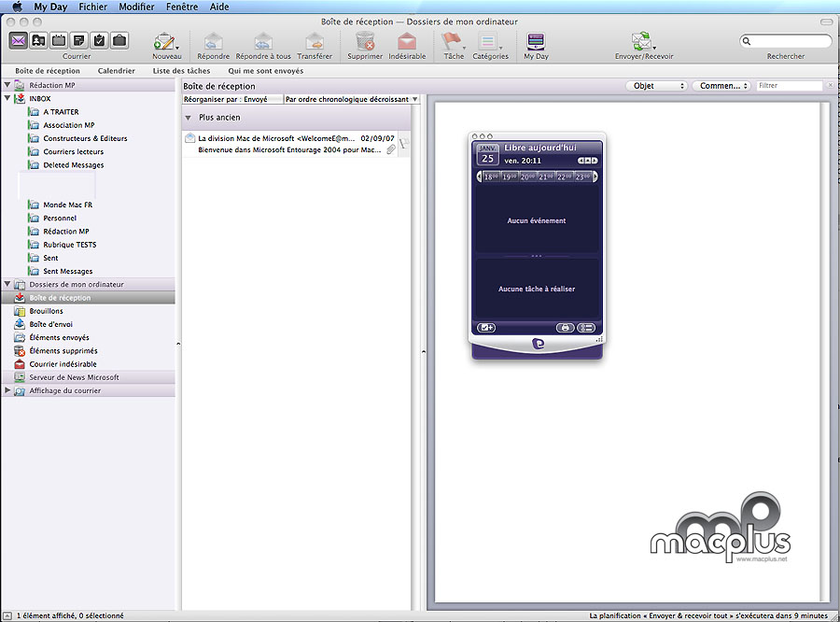Open the Réorganiser par : Envoyé menu
Image resolution: width=840 pixels, height=622 pixels.
[232, 99]
